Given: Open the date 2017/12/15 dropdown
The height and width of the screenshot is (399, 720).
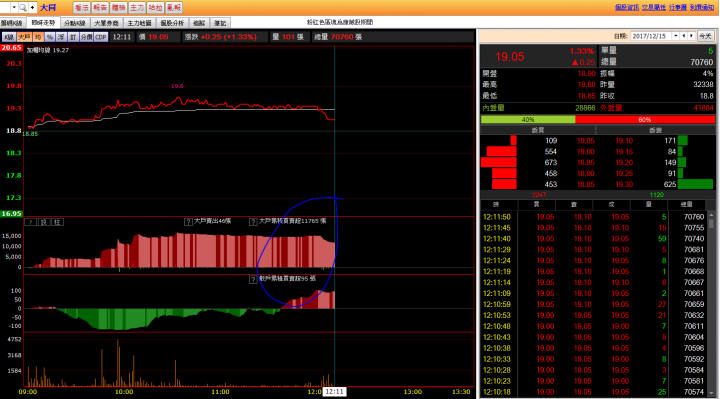Looking at the screenshot, I should [675, 36].
